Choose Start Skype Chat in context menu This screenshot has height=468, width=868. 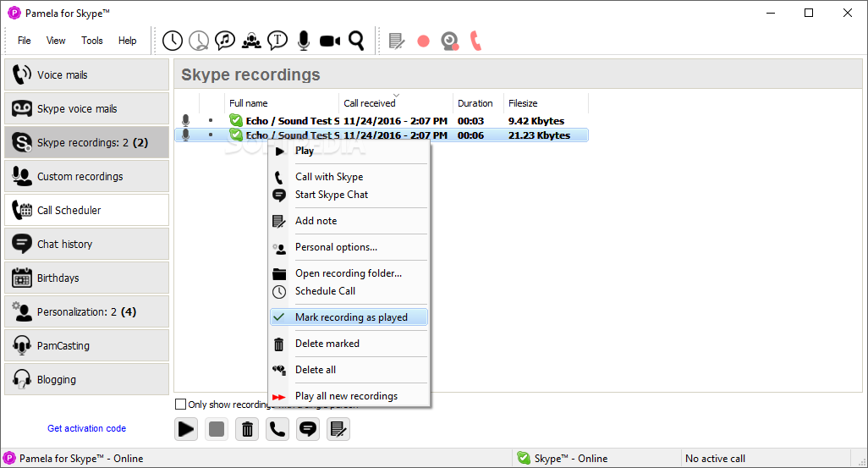coord(349,195)
